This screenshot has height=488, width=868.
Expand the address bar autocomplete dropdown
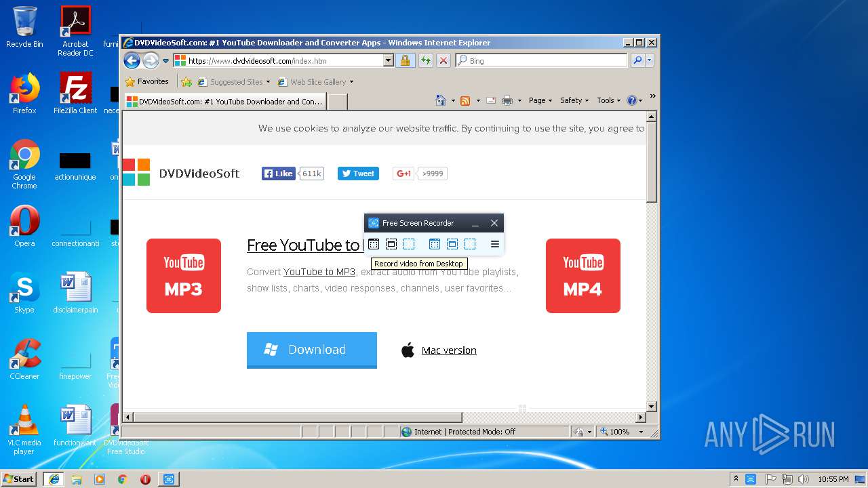[x=389, y=60]
